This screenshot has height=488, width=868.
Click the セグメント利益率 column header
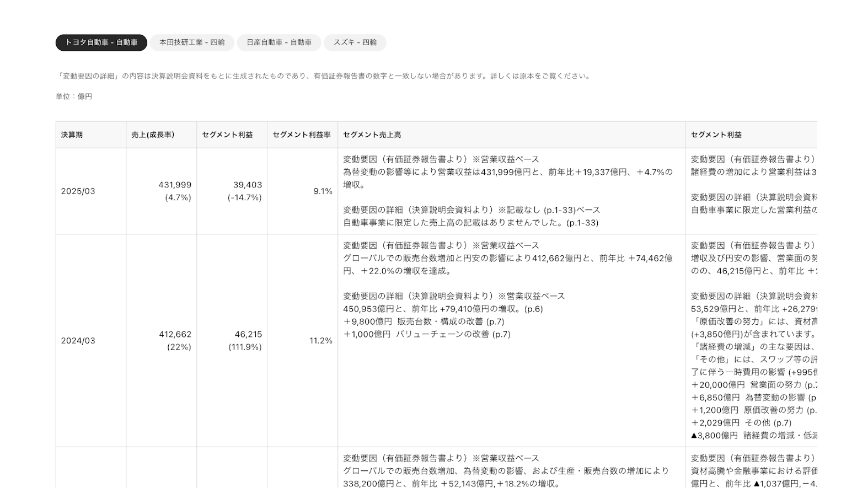click(x=302, y=135)
